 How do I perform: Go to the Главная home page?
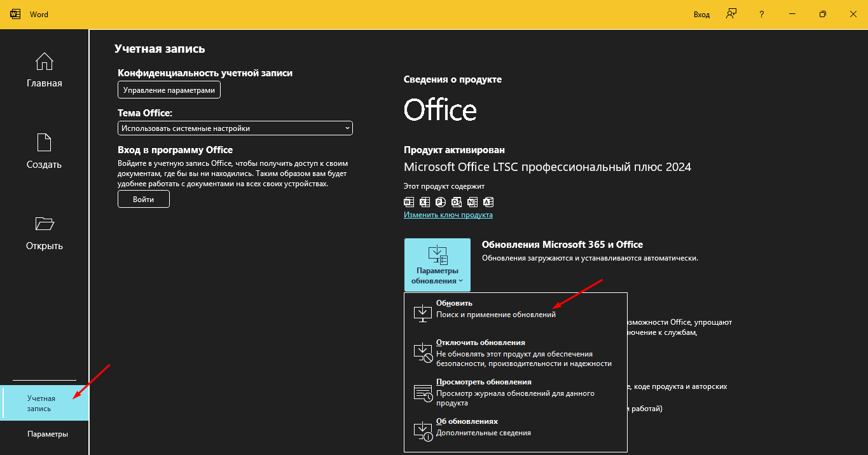point(44,70)
